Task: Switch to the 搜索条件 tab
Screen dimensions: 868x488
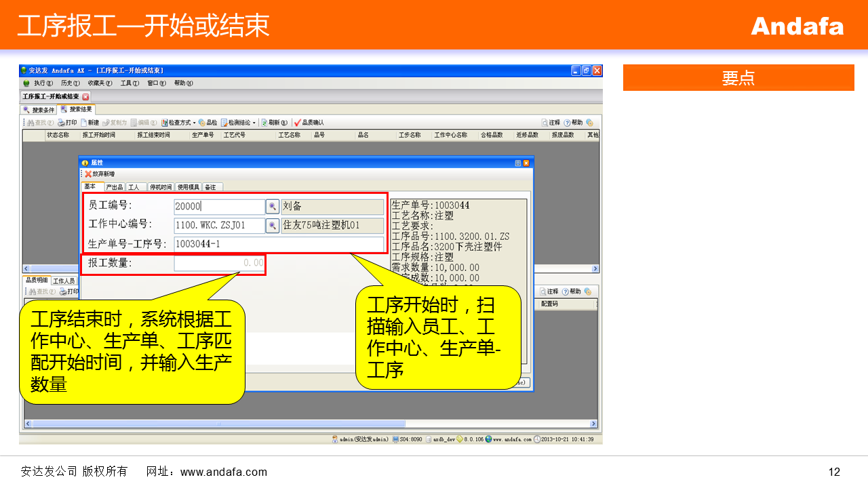Action: click(x=39, y=110)
